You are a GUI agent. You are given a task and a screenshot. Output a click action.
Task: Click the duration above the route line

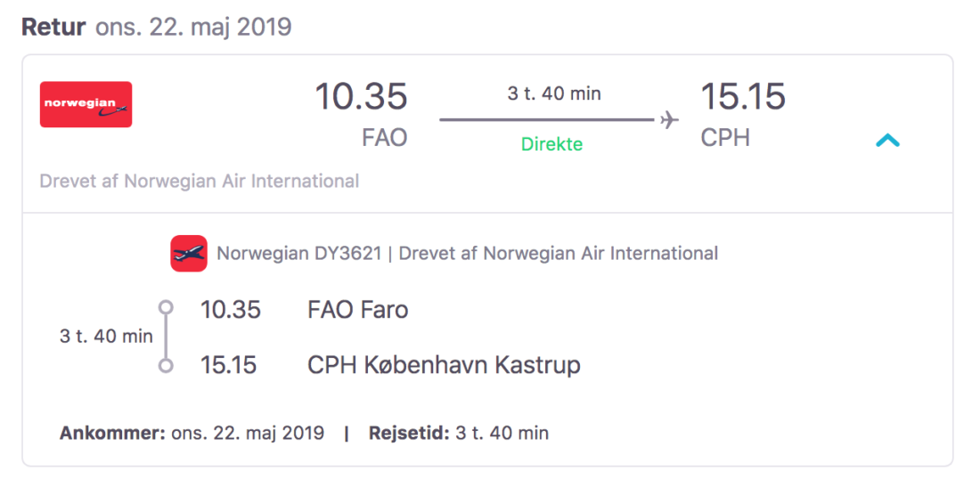[554, 93]
